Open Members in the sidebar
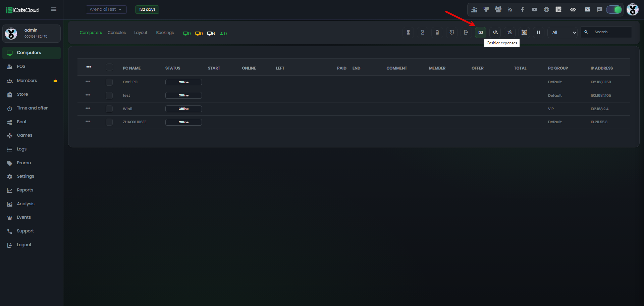 [32, 81]
